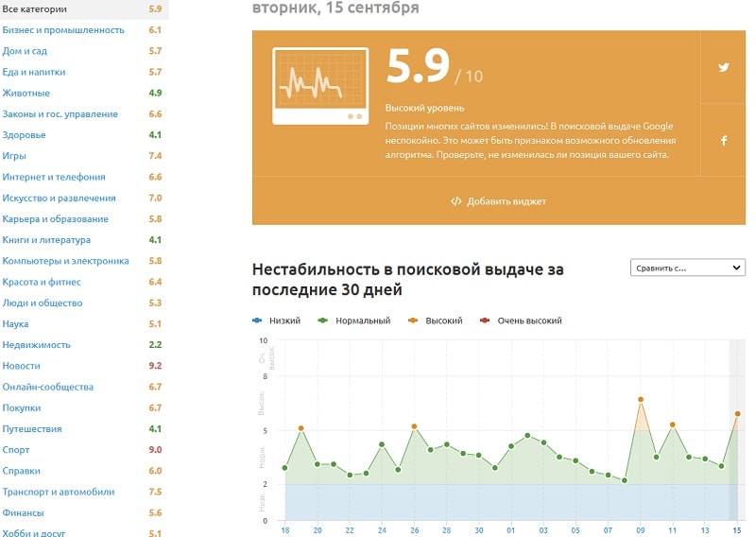Select Компьютеры и электроника category
This screenshot has width=756, height=537.
coord(65,261)
